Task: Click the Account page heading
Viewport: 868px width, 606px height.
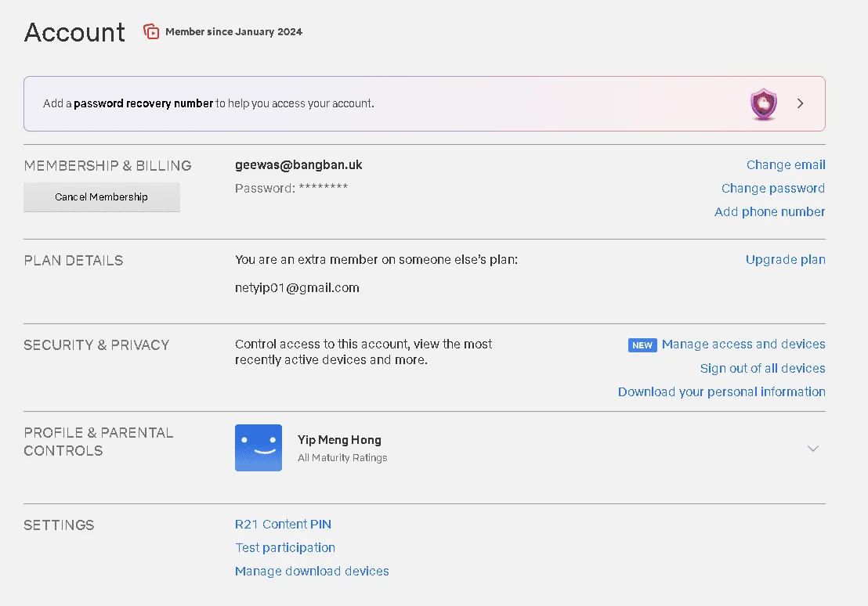Action: point(74,32)
